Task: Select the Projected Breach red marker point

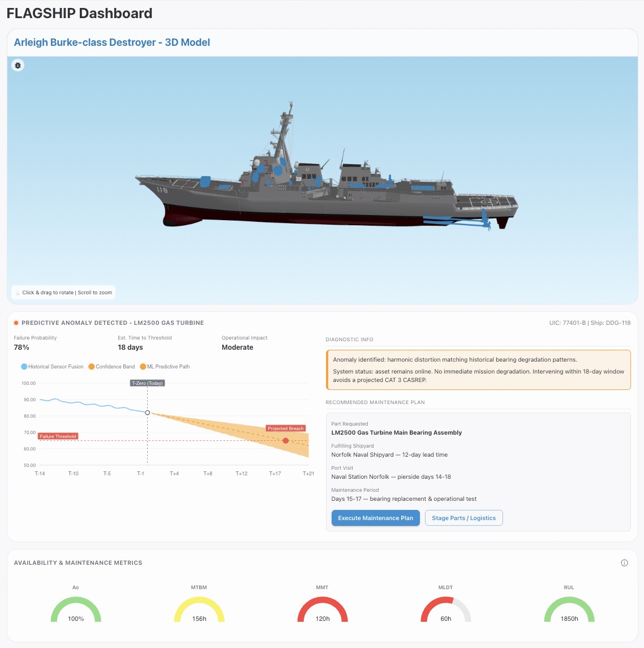Action: tap(286, 440)
